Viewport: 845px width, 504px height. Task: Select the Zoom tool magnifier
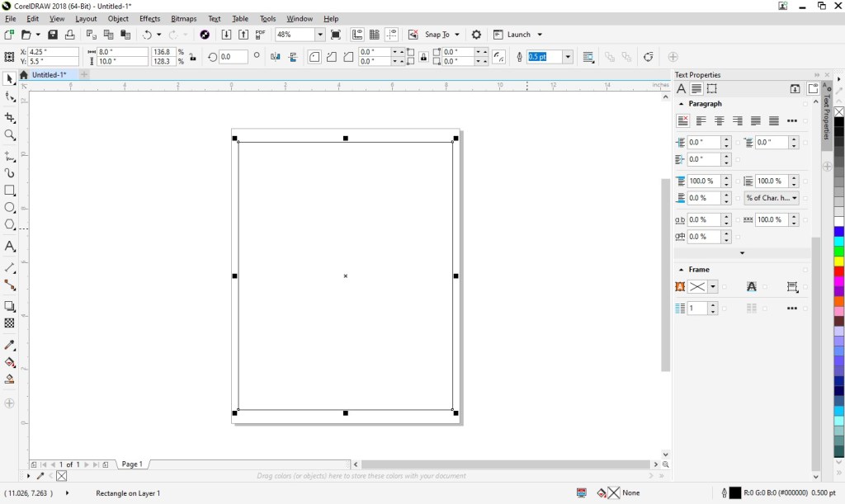coord(10,134)
